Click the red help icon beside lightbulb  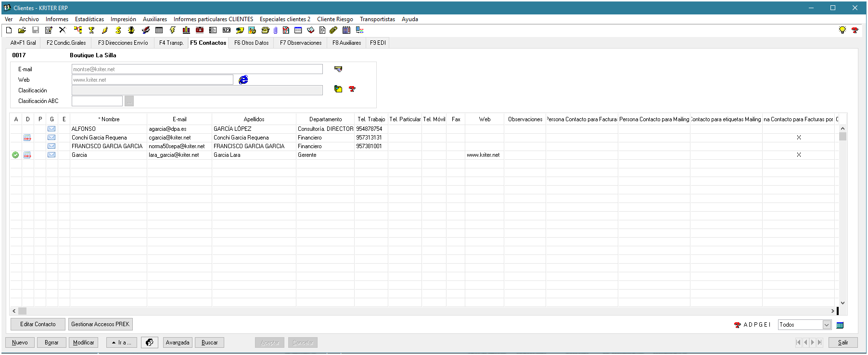coord(855,30)
